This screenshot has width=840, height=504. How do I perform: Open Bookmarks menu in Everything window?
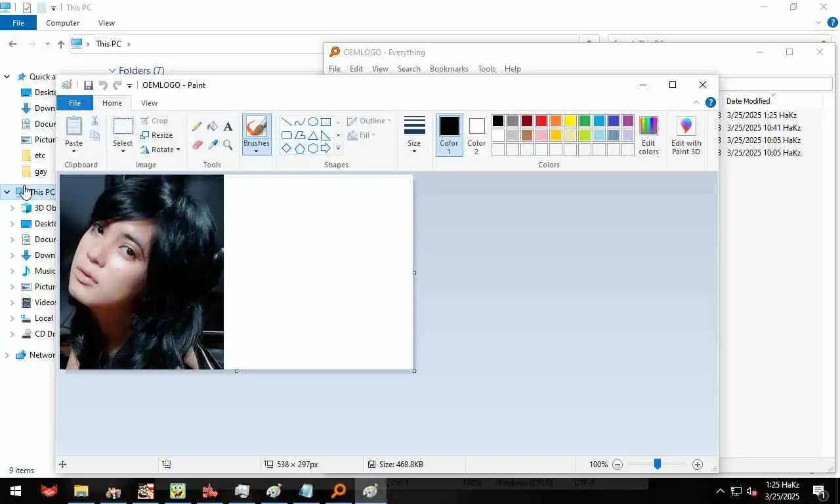pyautogui.click(x=449, y=69)
